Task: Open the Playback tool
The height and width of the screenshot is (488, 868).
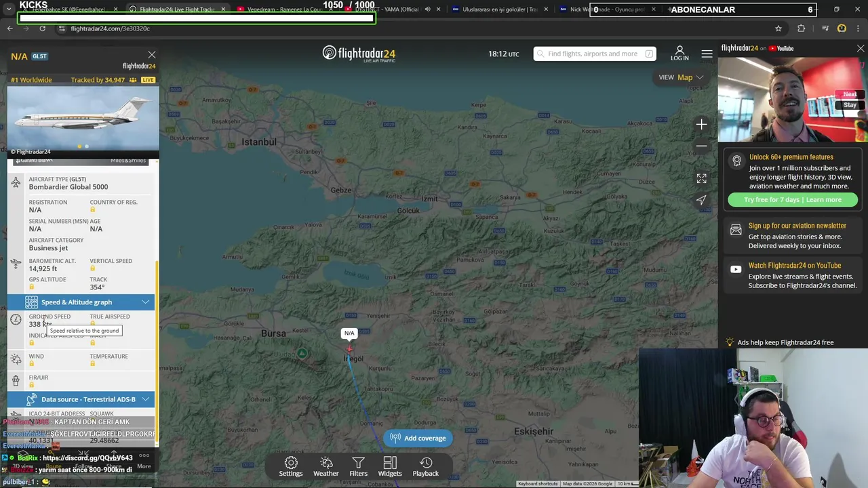Action: pos(426,466)
